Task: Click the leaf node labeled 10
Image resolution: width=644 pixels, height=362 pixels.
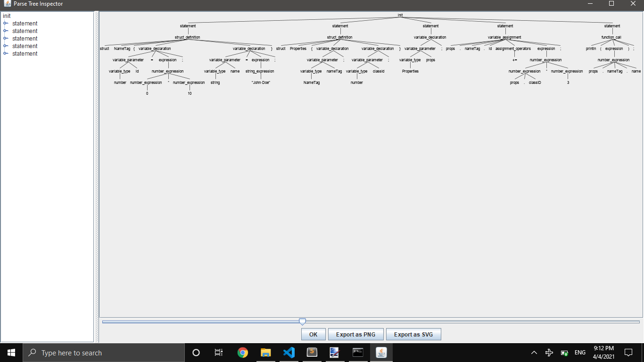Action: (x=190, y=93)
